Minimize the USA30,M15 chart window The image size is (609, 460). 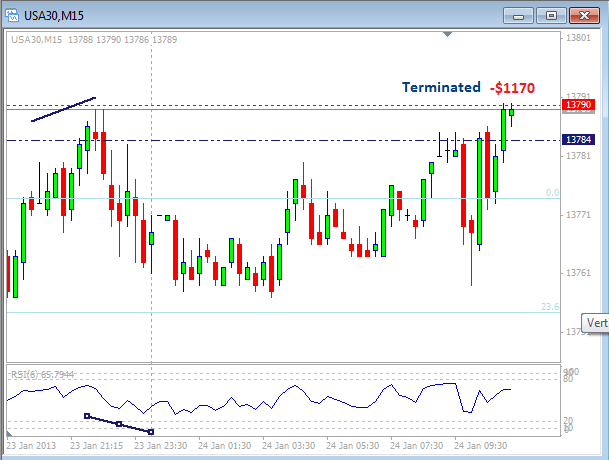pos(518,16)
